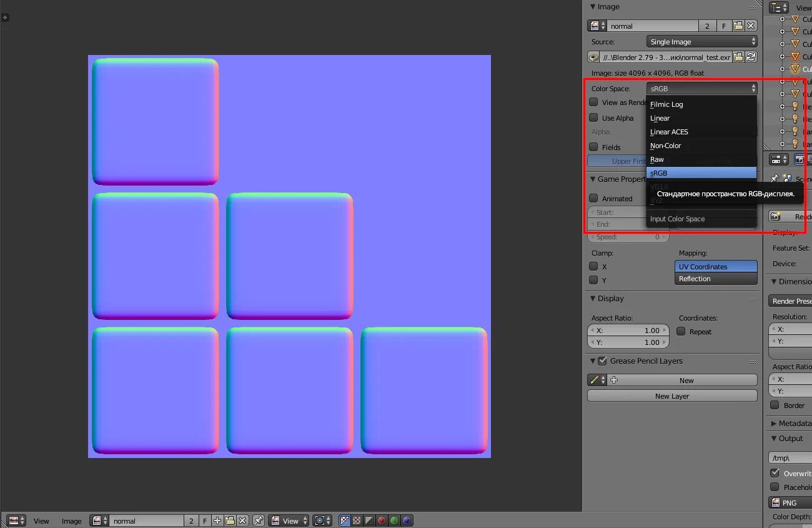Open the file browser beside normal_test.exr path
The width and height of the screenshot is (812, 528).
click(738, 57)
